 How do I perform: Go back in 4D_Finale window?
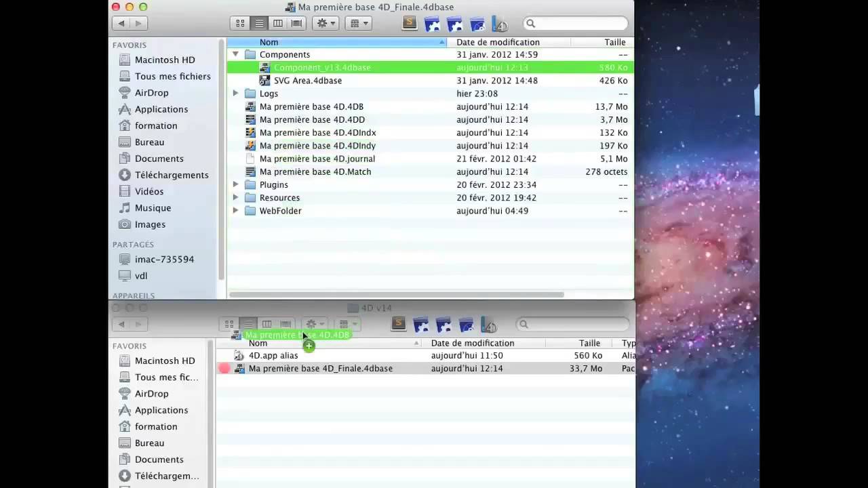[121, 23]
